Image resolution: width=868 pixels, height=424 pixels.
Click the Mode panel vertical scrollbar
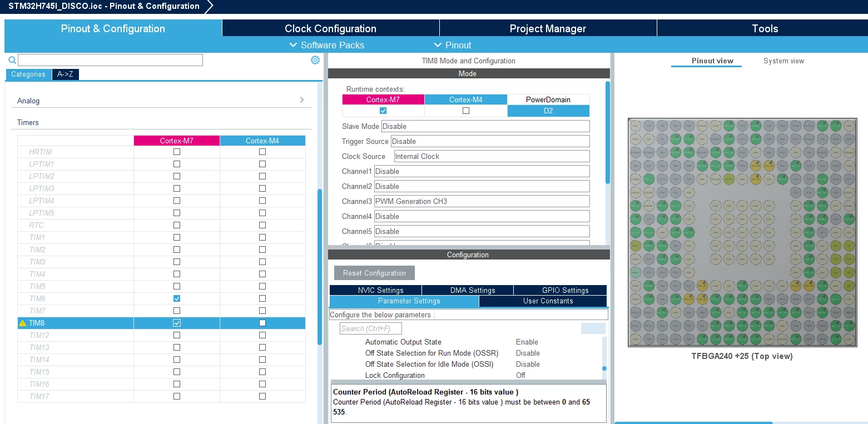[608, 132]
